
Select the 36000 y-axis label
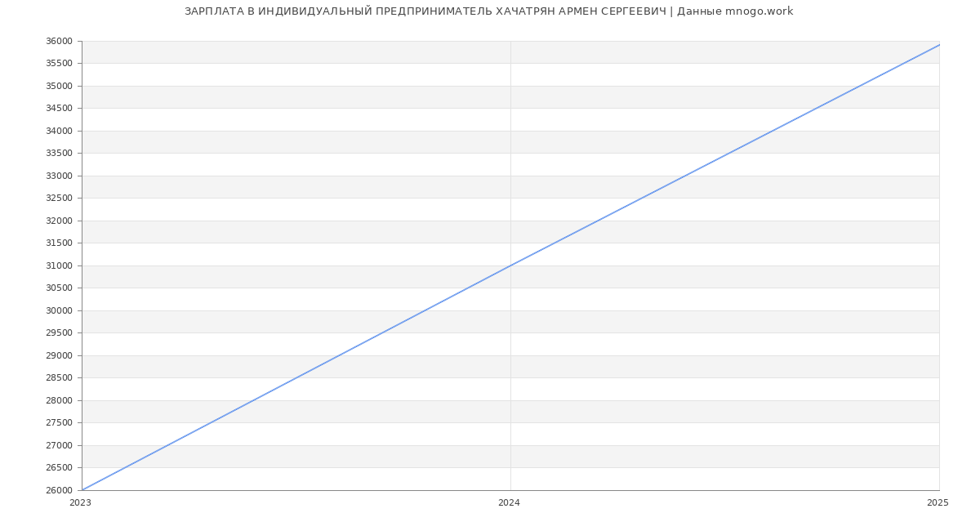59,42
